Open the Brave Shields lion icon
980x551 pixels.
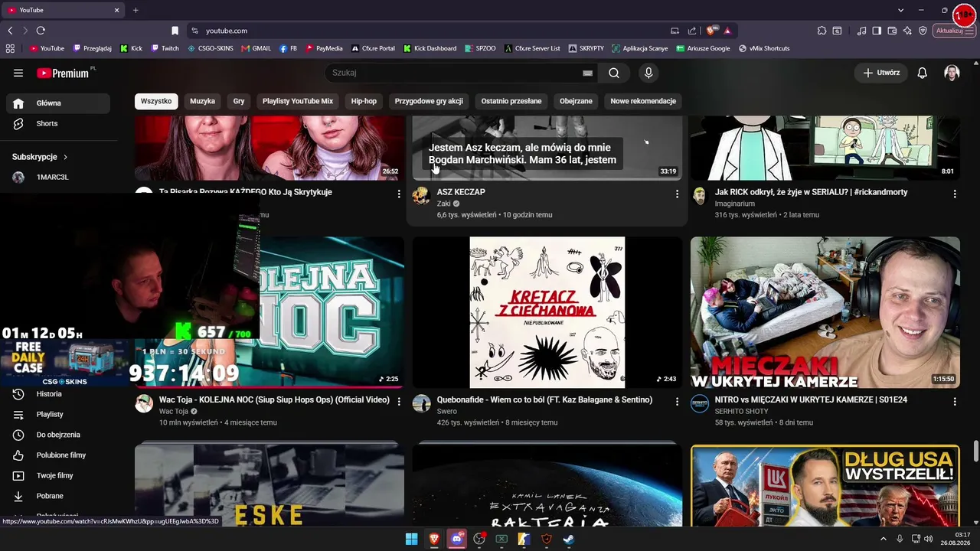click(x=711, y=31)
